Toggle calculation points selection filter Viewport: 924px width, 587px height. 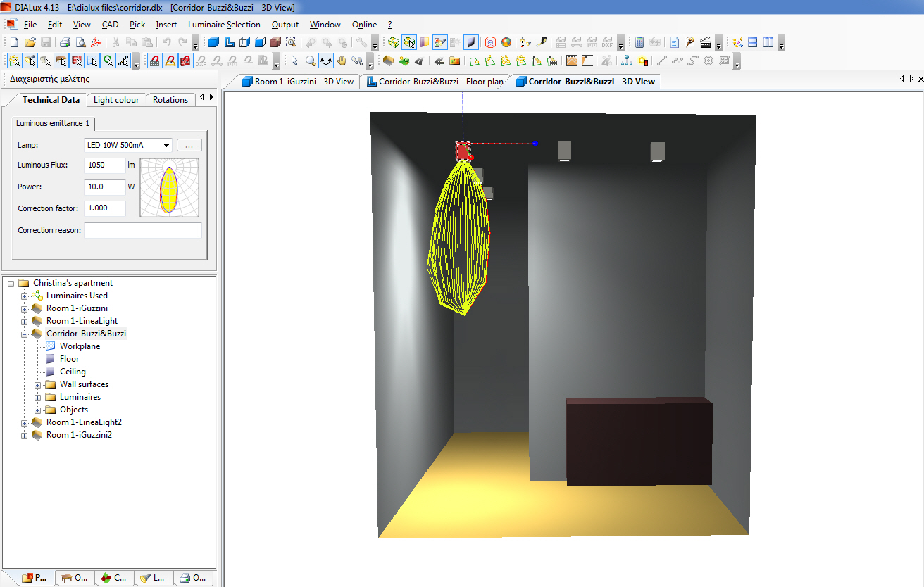coord(108,61)
